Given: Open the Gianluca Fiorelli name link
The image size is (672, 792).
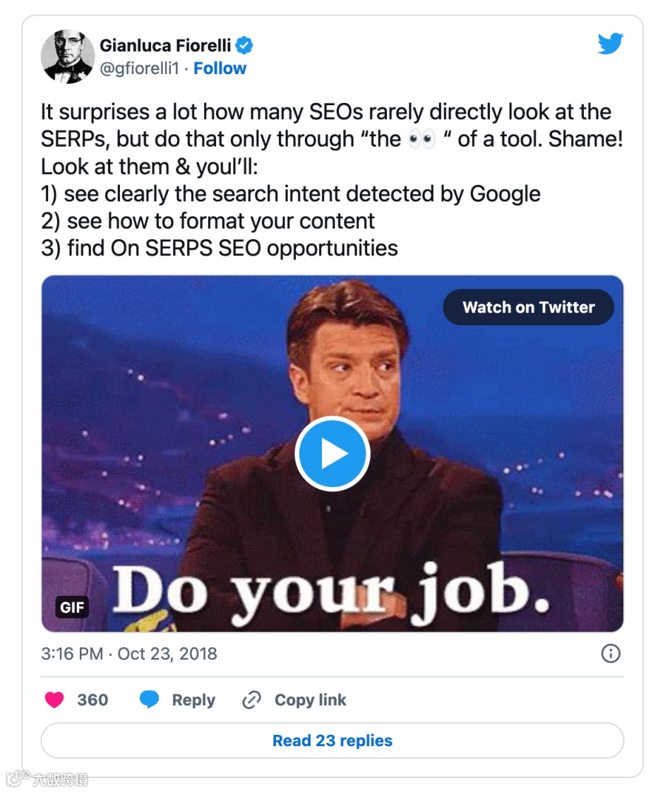Looking at the screenshot, I should tap(165, 46).
